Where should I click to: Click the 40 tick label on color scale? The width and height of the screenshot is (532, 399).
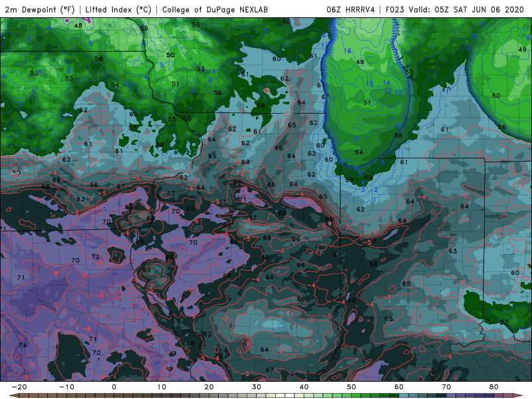point(304,387)
